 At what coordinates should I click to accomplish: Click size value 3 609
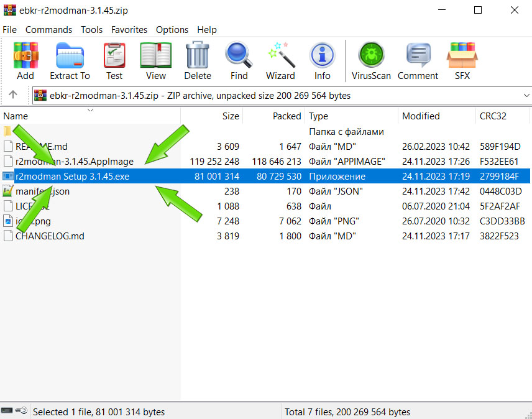click(x=228, y=147)
